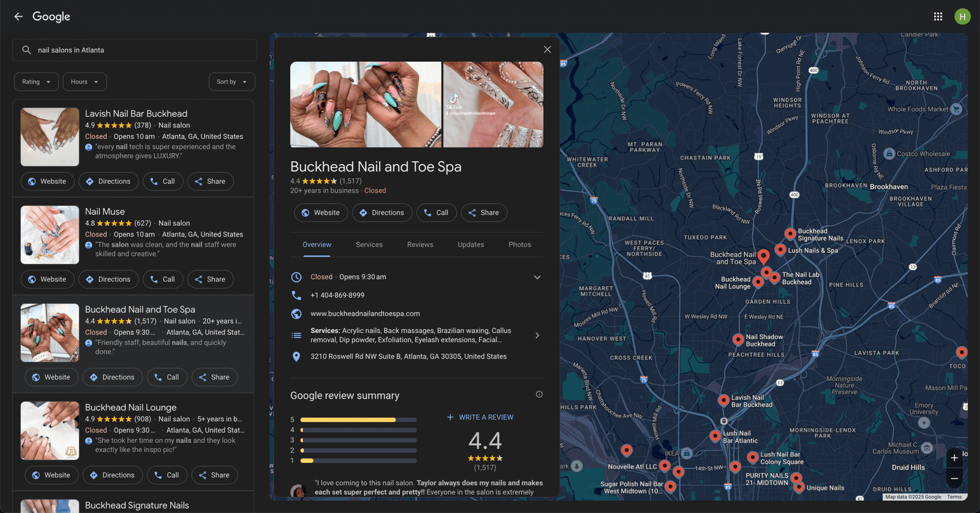
Task: Select the Buckhead Signature Nails map pin
Action: coord(790,233)
